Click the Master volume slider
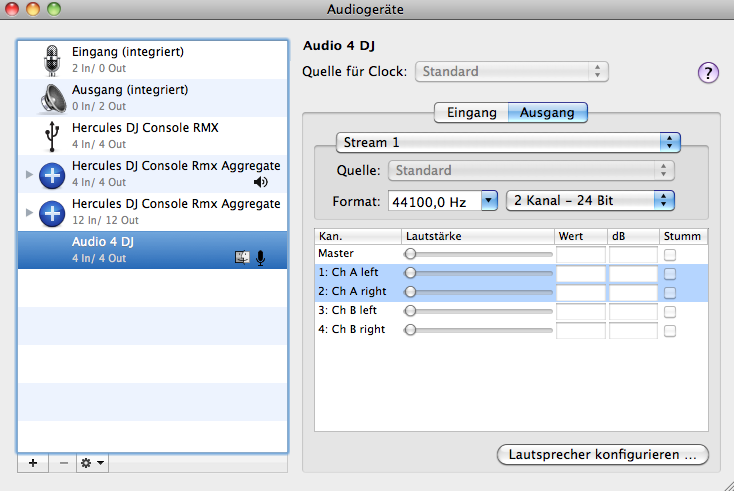 tap(478, 254)
